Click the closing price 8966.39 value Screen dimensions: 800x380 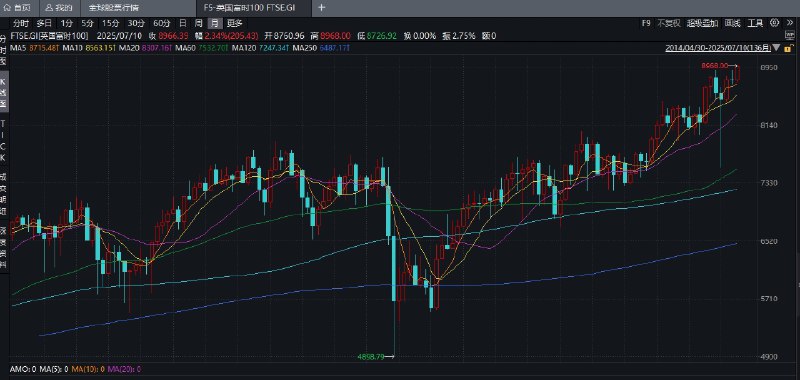point(173,36)
